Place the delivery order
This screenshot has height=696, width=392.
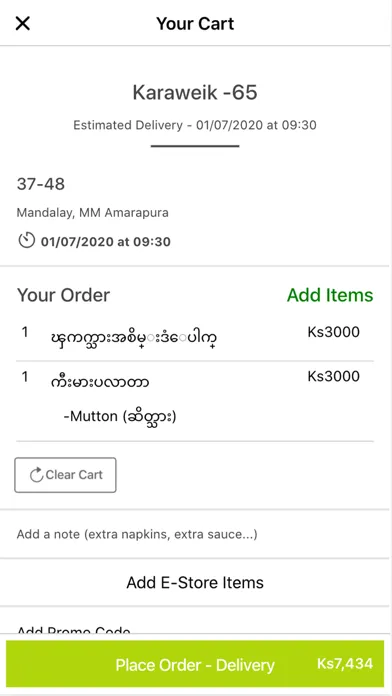195,664
